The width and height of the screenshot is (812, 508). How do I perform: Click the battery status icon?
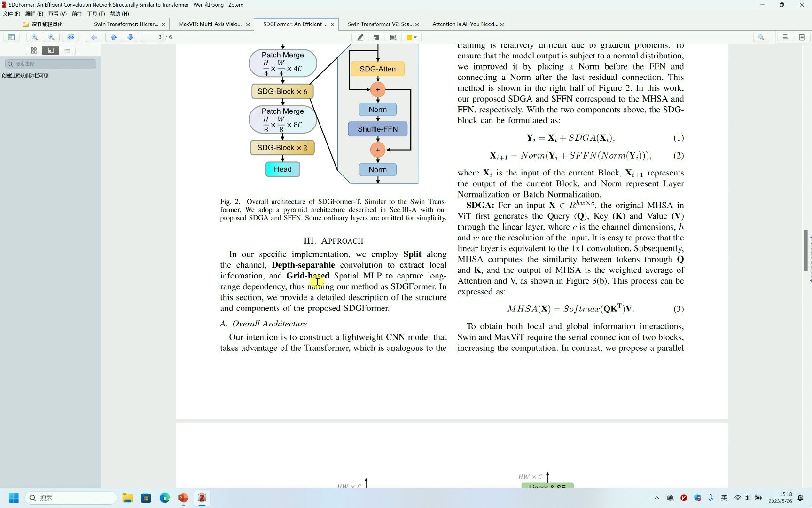tap(758, 498)
